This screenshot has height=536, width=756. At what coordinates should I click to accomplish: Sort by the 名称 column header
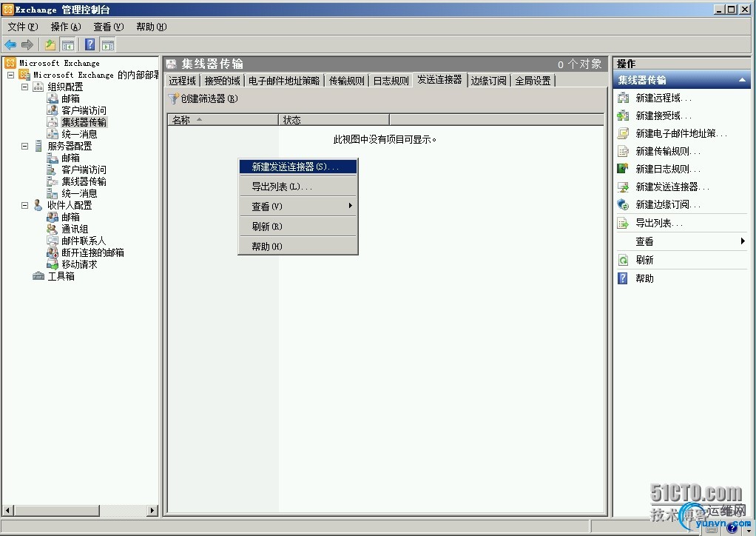pos(223,120)
